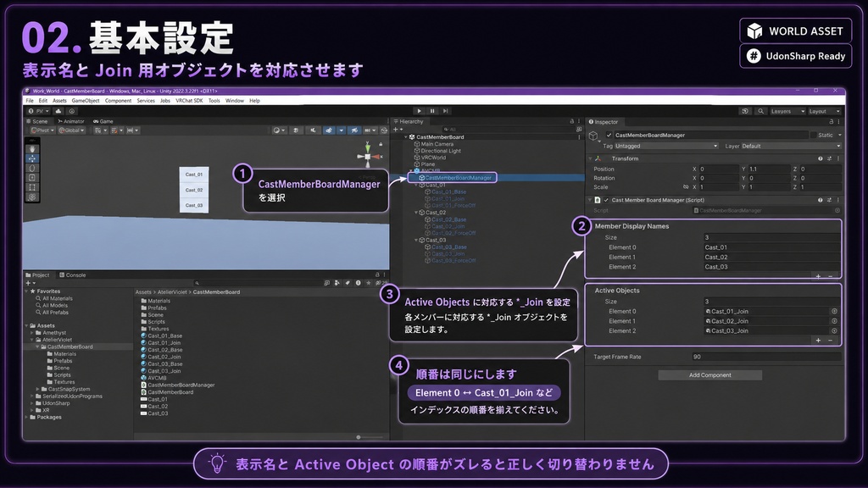Select the Scale tool in Scene toolbar

(32, 178)
